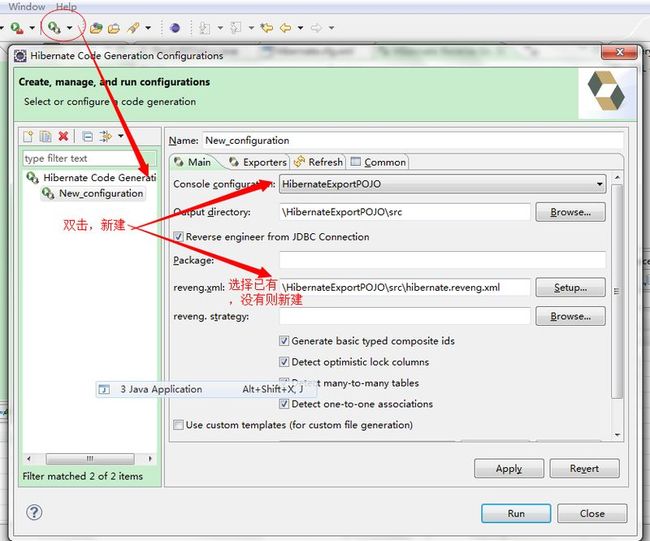Click the type filter text field
Screen dimensions: 650x541
(90, 158)
